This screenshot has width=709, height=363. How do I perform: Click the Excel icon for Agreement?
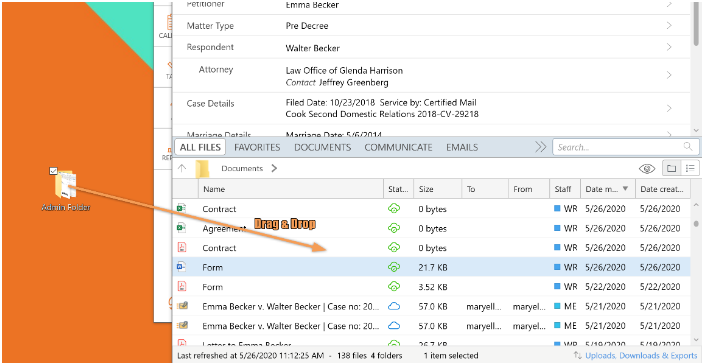click(181, 228)
